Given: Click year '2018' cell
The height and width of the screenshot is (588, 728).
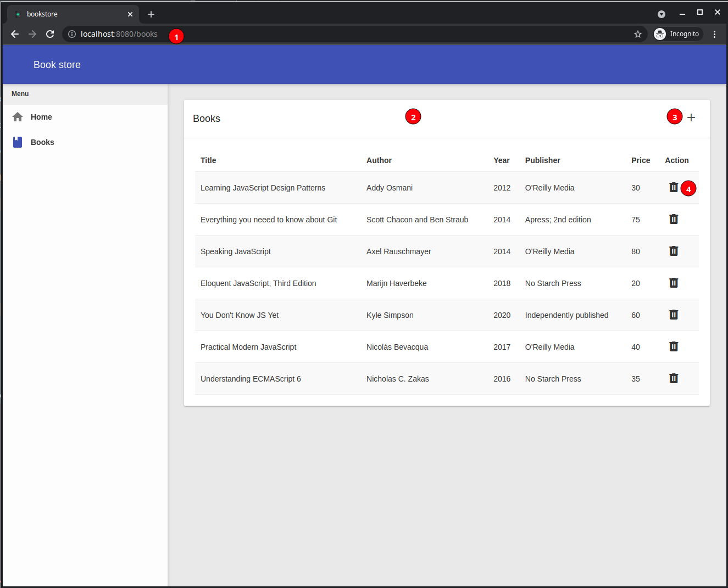Looking at the screenshot, I should 502,283.
